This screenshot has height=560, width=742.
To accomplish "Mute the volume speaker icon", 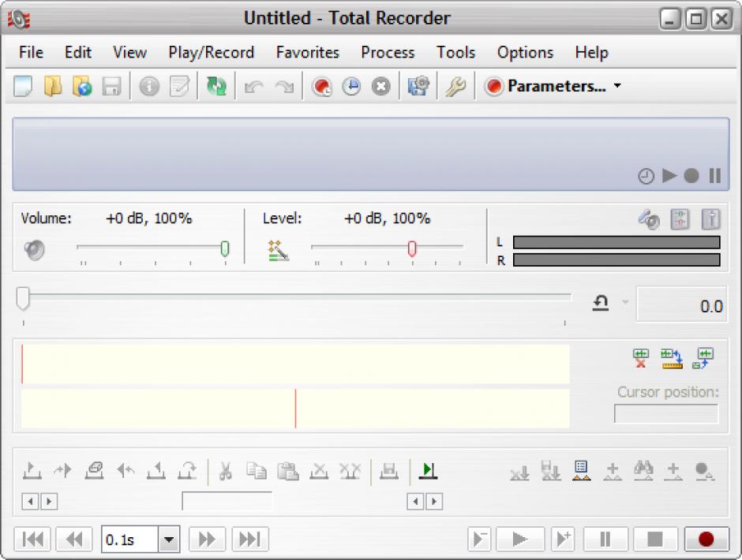I will pyautogui.click(x=34, y=251).
